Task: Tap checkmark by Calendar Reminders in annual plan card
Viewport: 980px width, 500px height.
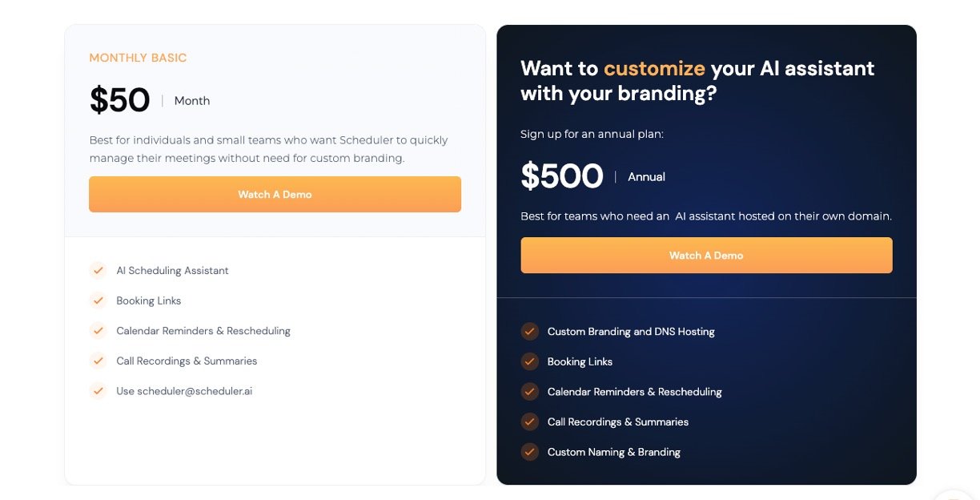Action: pos(529,392)
